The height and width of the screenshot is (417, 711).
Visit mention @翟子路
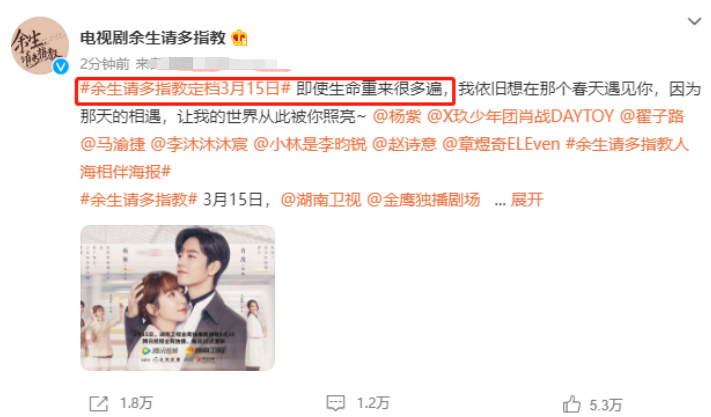click(652, 116)
